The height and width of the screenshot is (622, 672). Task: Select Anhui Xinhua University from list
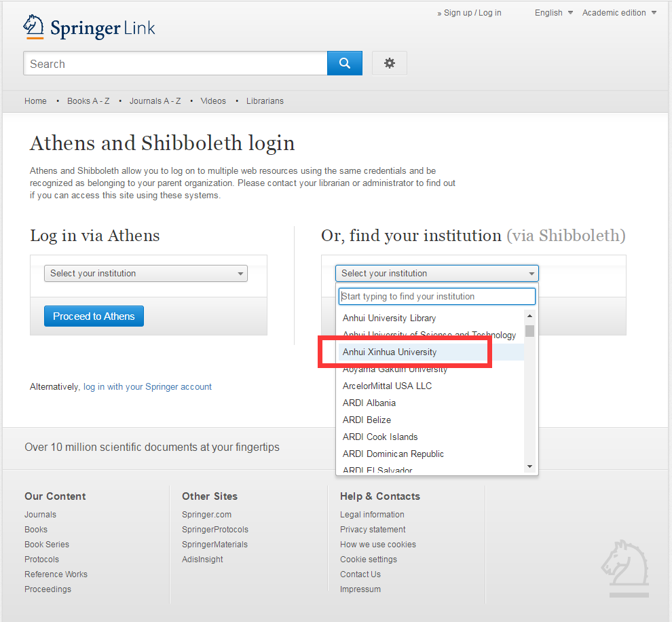coord(390,352)
